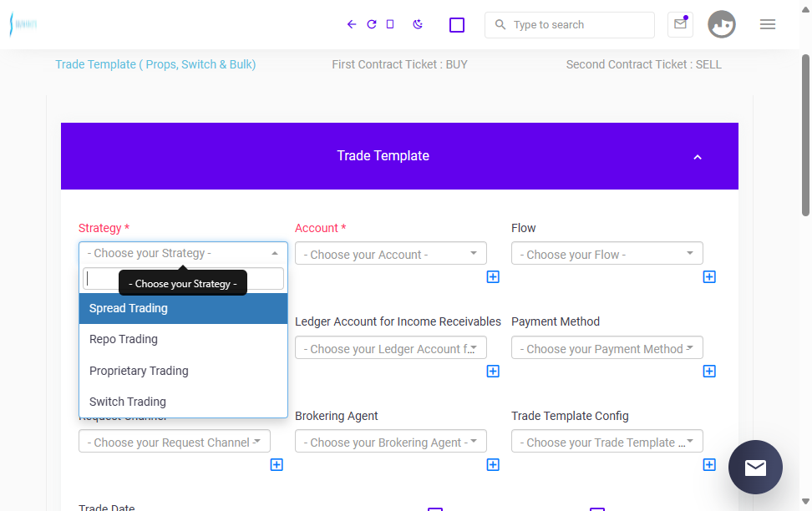Click the Payment Method label

click(x=556, y=321)
